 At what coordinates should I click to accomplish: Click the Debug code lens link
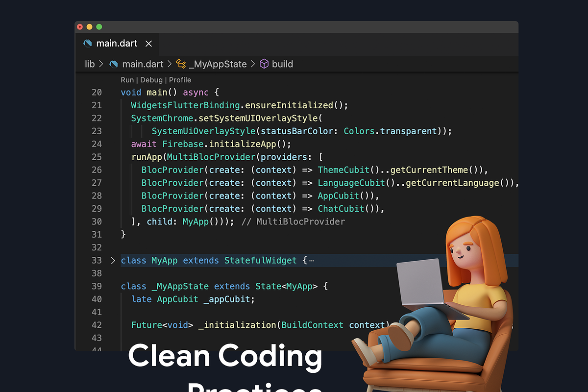pyautogui.click(x=151, y=80)
